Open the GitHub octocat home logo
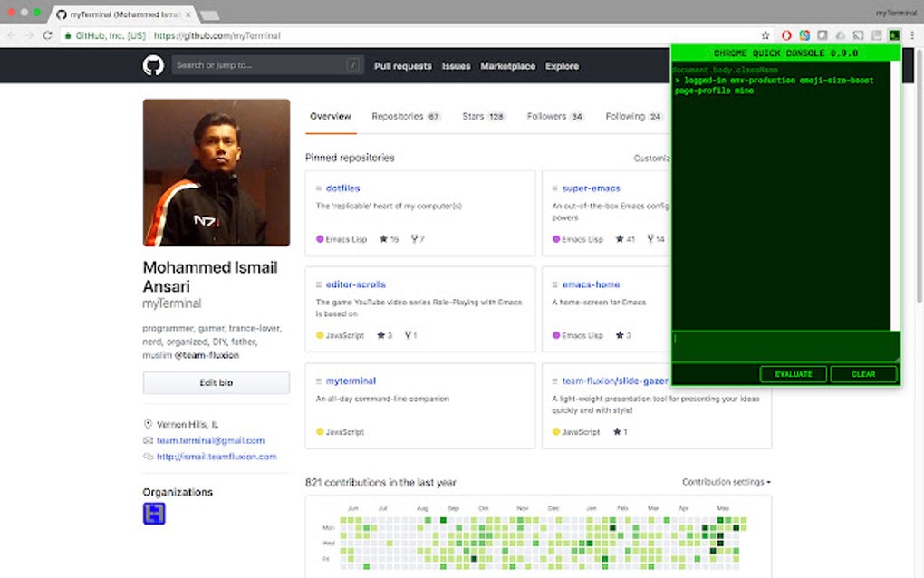 pyautogui.click(x=153, y=65)
